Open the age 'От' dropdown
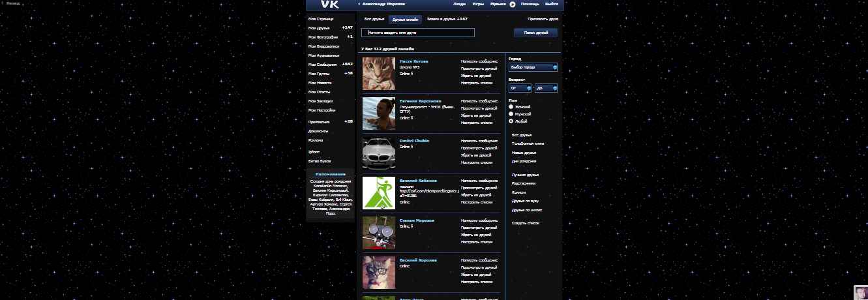 point(520,88)
